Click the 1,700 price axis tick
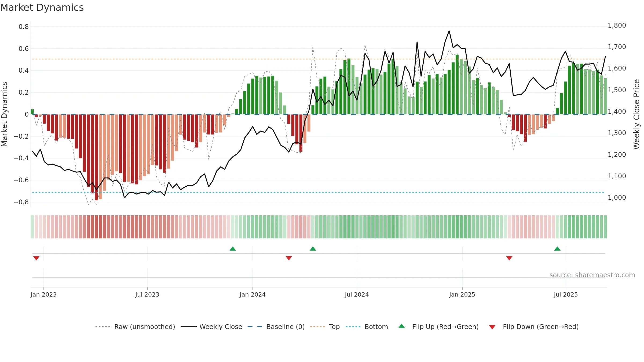This screenshot has height=362, width=644. point(617,47)
